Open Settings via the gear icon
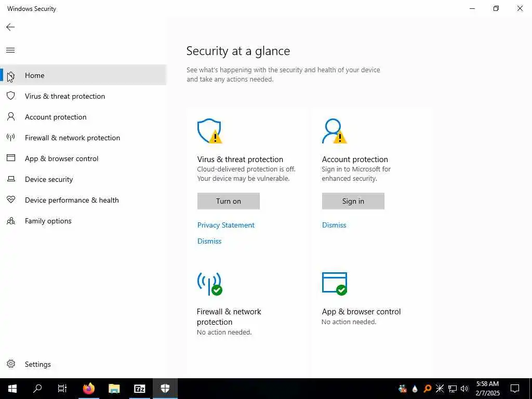 click(11, 364)
